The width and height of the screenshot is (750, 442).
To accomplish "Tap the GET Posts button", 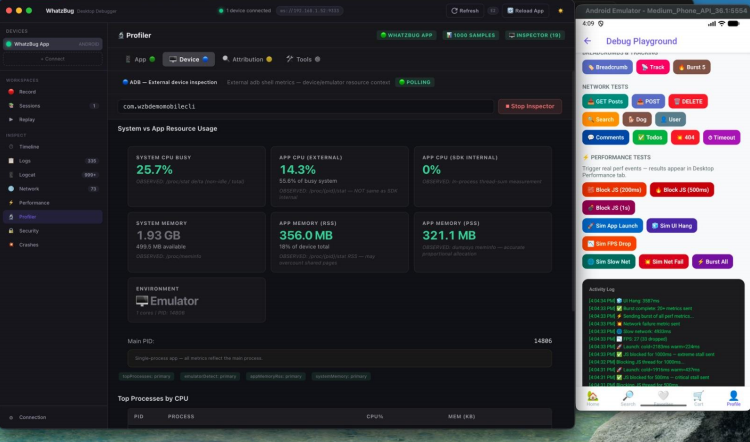I will point(605,101).
